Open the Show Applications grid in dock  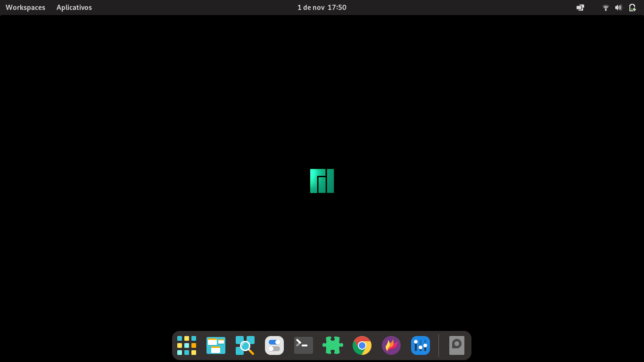(x=187, y=346)
